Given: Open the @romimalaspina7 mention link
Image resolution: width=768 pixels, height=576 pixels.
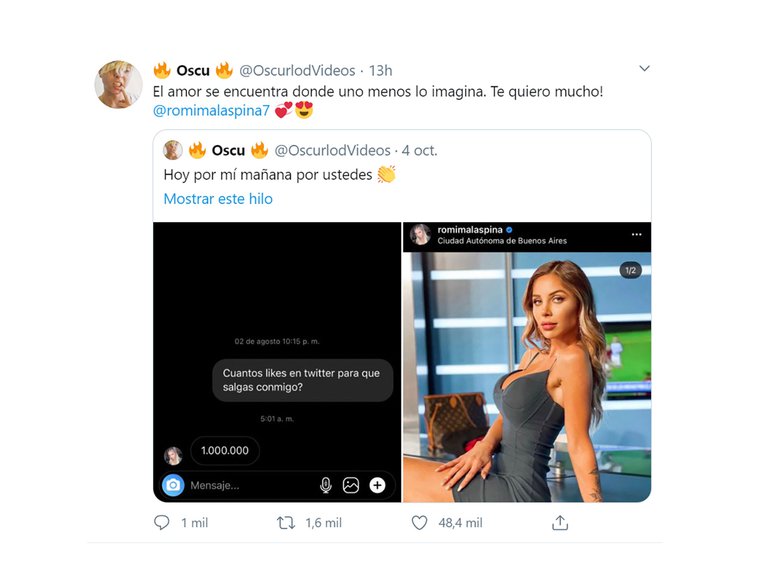Looking at the screenshot, I should (211, 110).
